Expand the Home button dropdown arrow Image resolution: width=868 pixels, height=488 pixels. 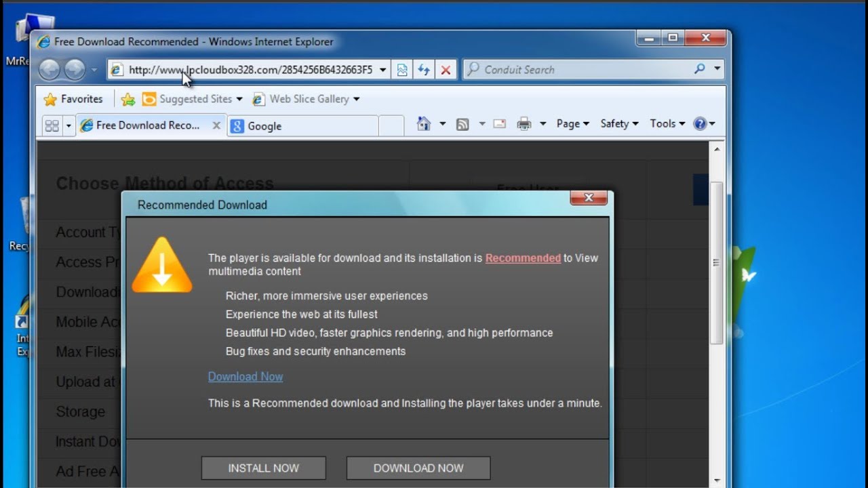[x=442, y=124]
